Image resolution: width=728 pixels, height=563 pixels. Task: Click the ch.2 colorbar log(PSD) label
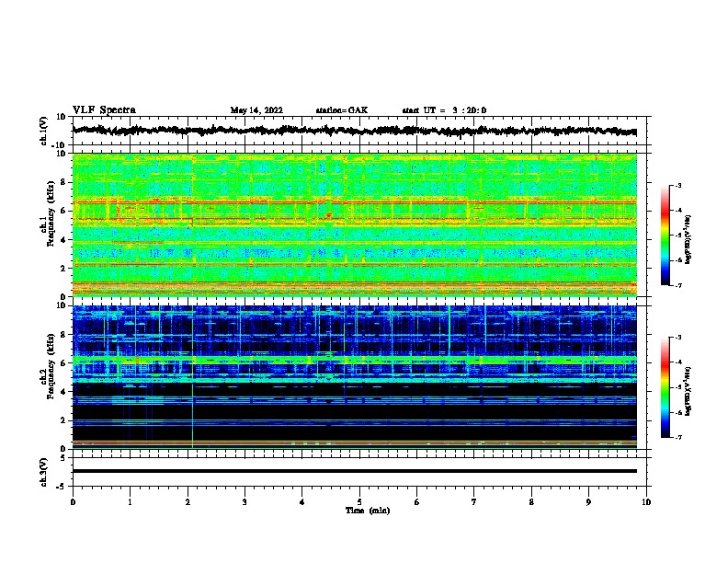(x=688, y=391)
